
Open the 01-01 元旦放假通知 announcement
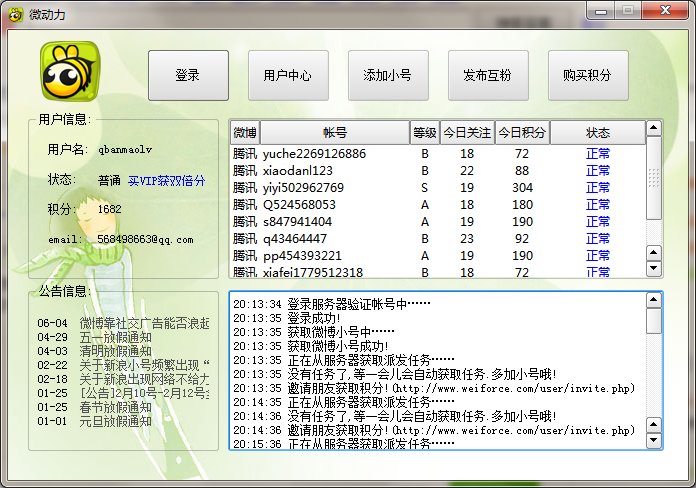94,421
